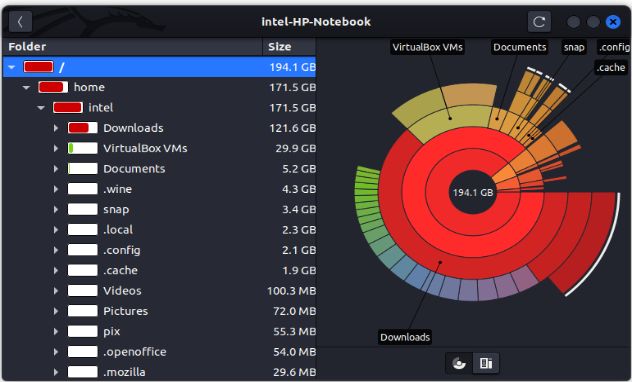The height and width of the screenshot is (382, 632).
Task: Collapse the intel folder
Action: click(x=41, y=108)
